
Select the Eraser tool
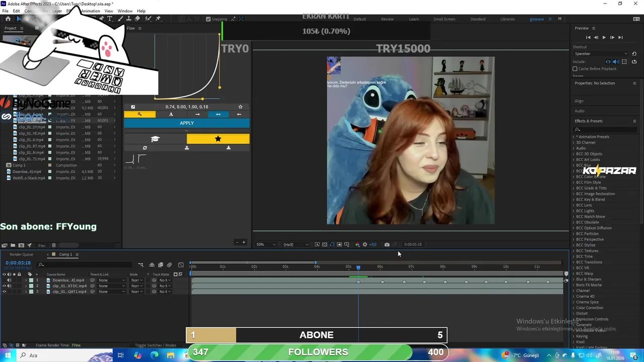click(x=137, y=19)
